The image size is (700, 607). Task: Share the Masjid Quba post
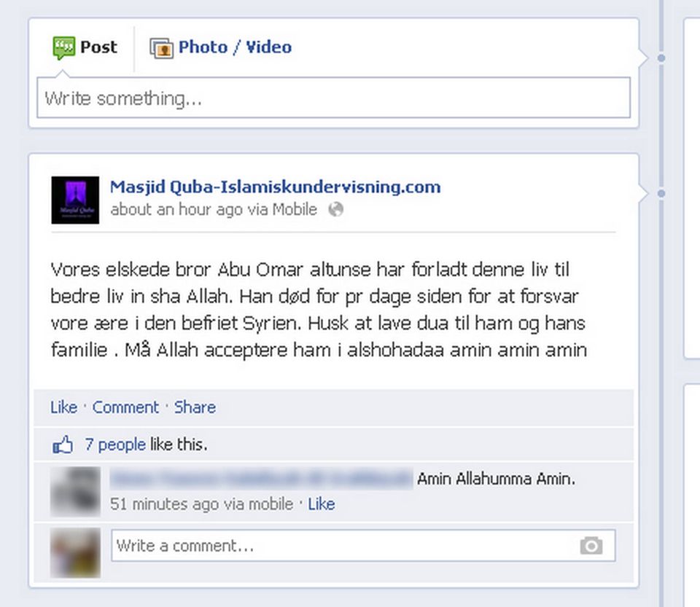(x=195, y=407)
